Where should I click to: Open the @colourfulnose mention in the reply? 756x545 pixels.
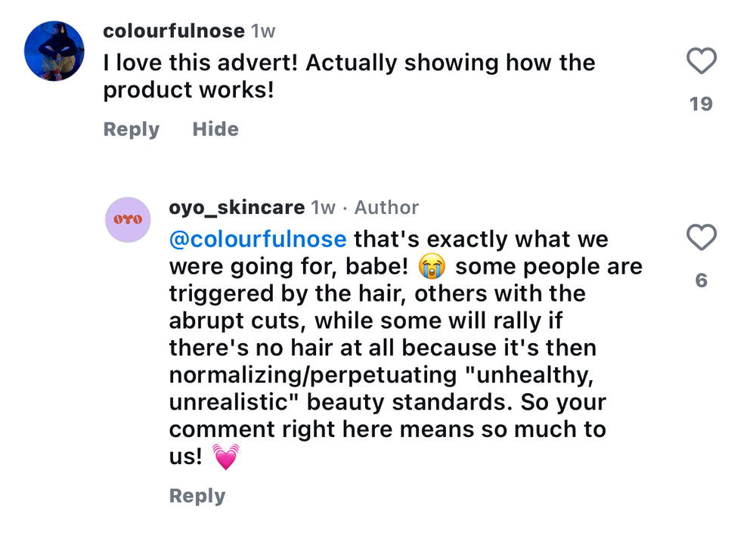258,240
